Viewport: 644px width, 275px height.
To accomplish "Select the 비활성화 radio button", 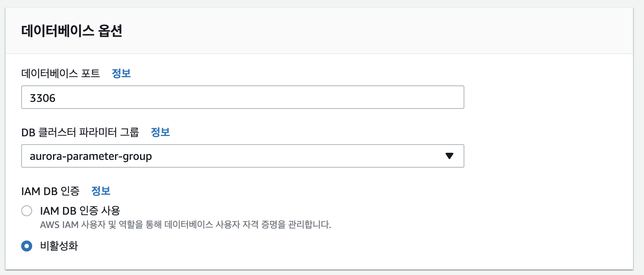I will [x=27, y=246].
